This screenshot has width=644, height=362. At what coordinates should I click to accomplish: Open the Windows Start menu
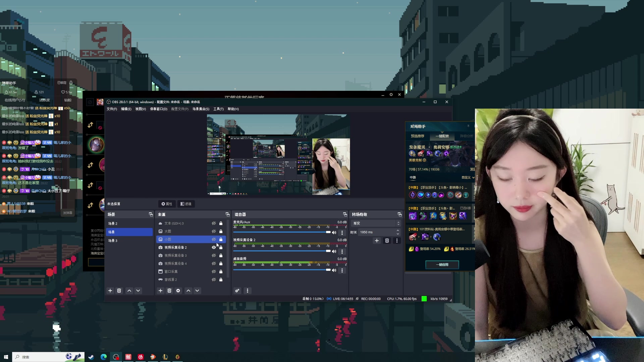point(6,357)
